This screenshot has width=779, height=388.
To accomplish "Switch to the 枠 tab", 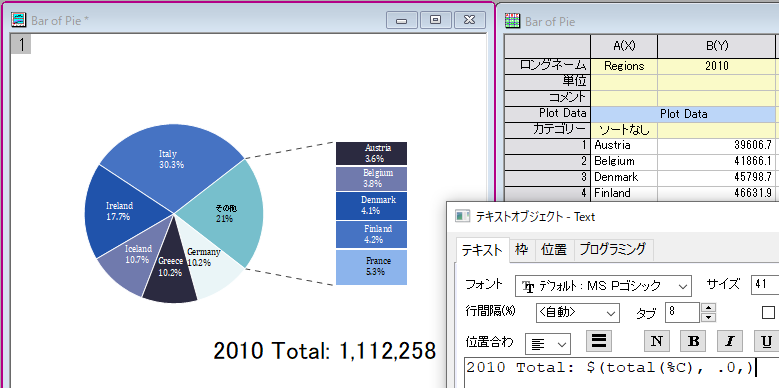I will tap(522, 249).
